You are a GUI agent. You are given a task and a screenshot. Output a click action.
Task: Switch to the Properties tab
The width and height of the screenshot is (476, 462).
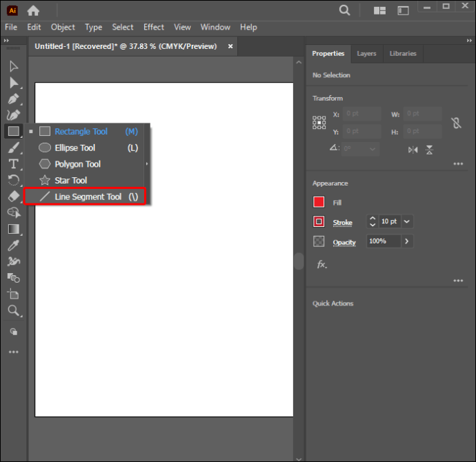pos(328,54)
